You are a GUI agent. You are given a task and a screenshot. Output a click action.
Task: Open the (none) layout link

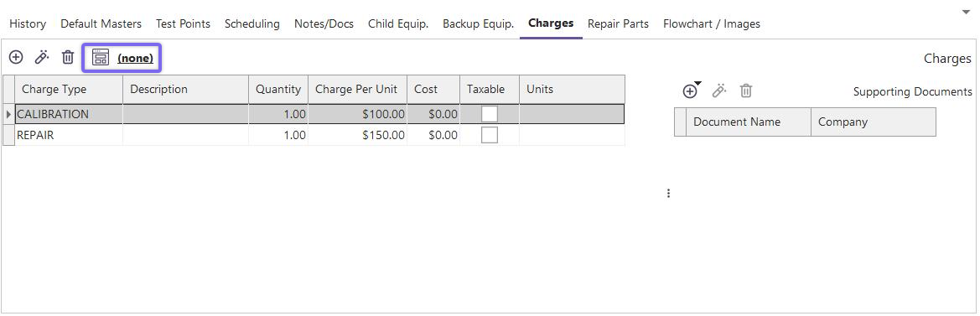point(135,58)
